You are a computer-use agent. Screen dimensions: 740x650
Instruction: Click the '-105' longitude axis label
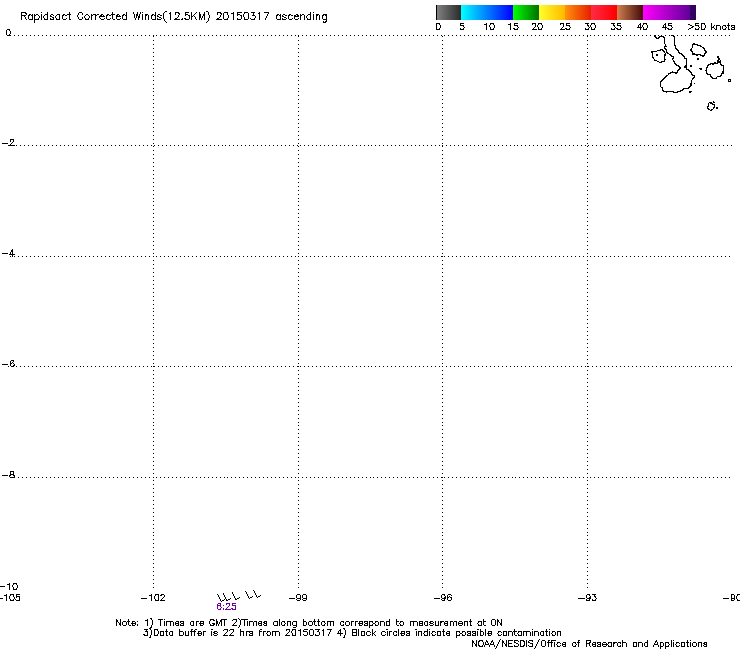click(10, 598)
